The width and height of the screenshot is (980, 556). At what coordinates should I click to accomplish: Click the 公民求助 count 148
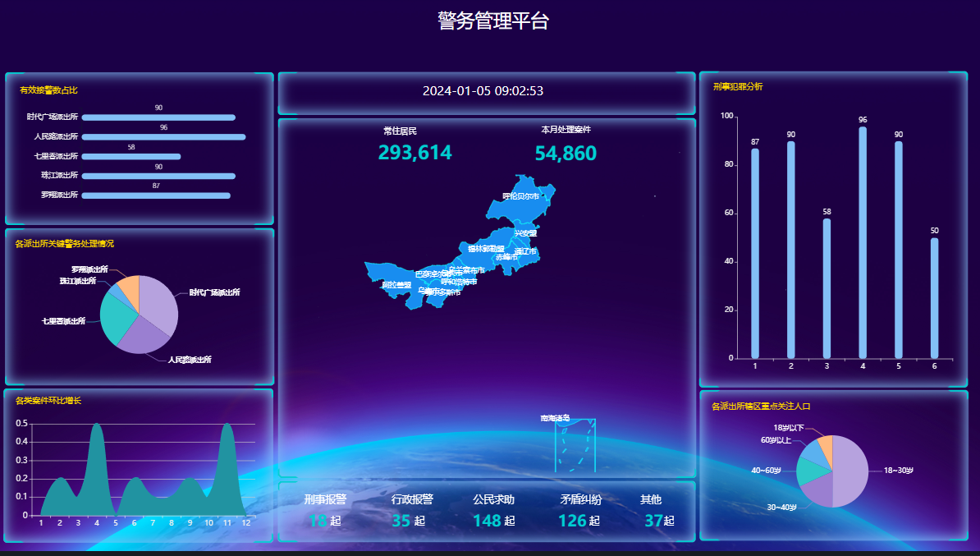(487, 521)
